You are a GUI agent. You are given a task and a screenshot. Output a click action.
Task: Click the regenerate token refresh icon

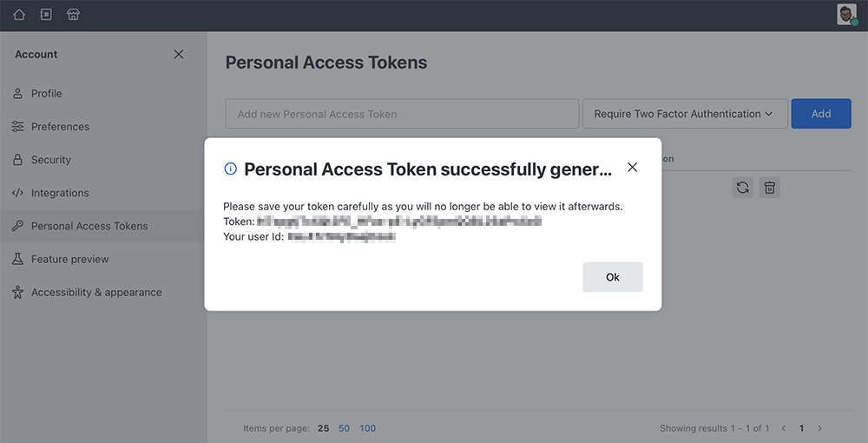742,188
